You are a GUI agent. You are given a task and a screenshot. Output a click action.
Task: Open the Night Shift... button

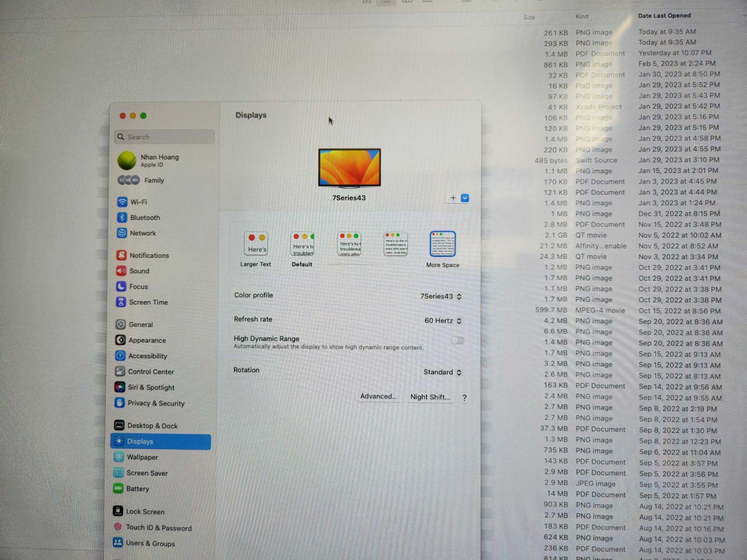[x=430, y=397]
